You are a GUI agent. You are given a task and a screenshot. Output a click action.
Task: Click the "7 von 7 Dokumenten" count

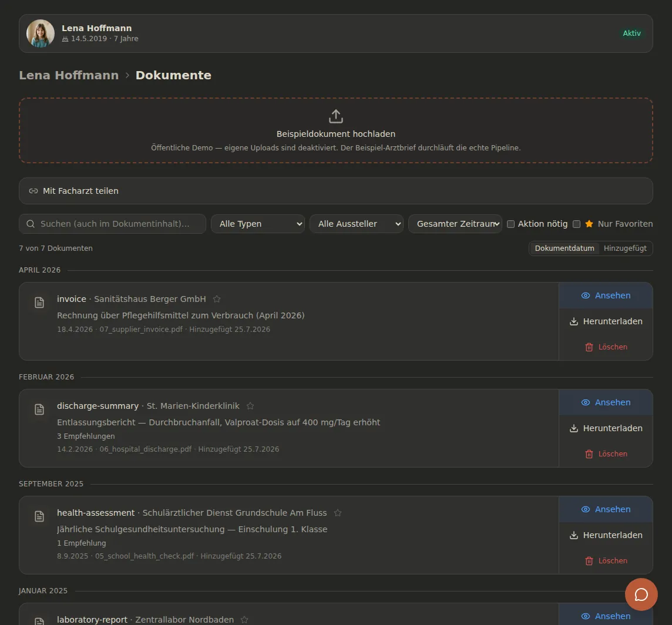point(56,248)
